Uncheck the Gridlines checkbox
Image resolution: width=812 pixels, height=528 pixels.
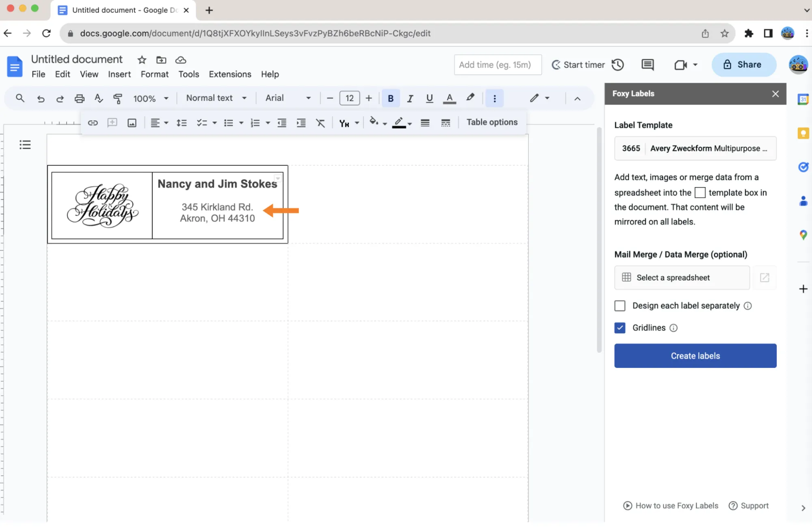pyautogui.click(x=619, y=327)
